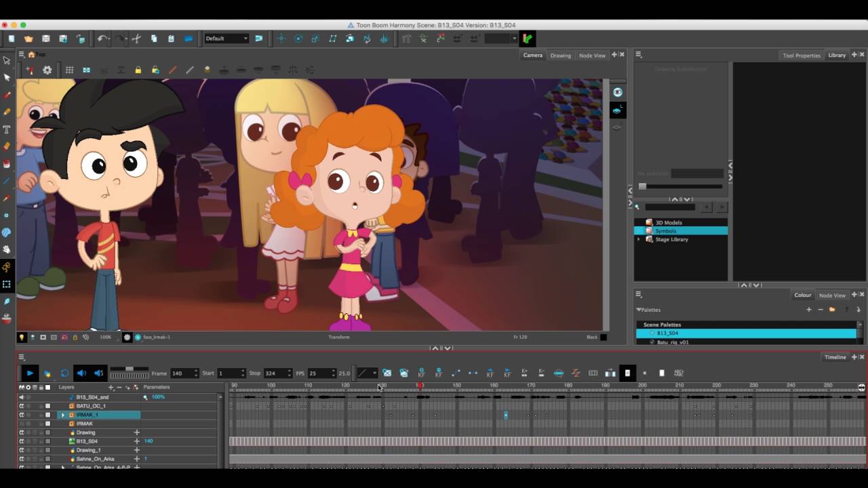Screen dimensions: 868x488
Task: Open the Colour tab
Action: point(802,295)
